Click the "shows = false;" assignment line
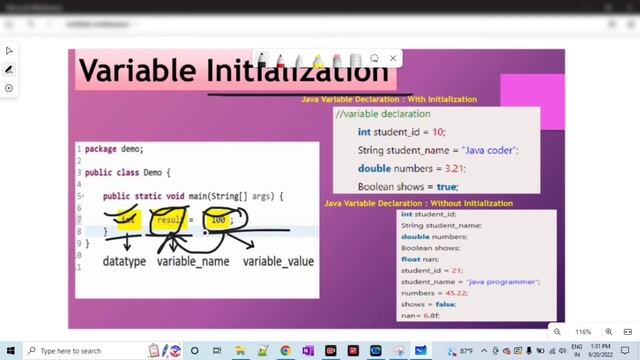Viewport: 640px width, 360px height. [429, 304]
